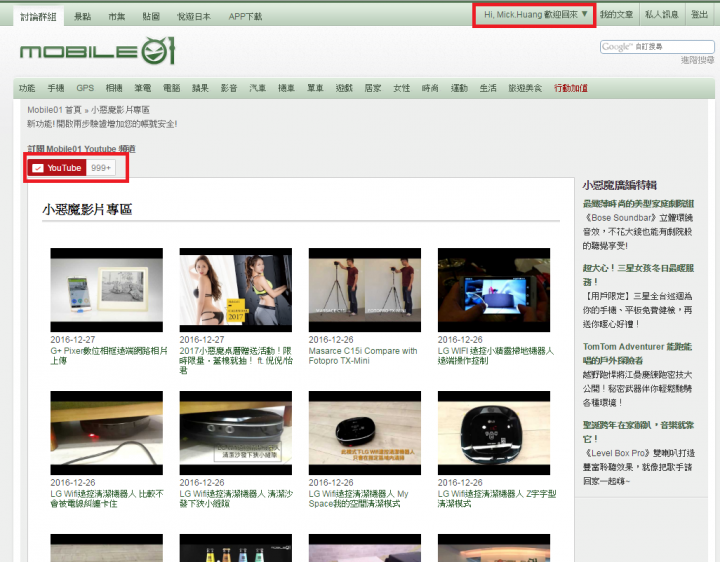Click the LG Wifi My Space title link
The width and height of the screenshot is (720, 562).
point(359,499)
